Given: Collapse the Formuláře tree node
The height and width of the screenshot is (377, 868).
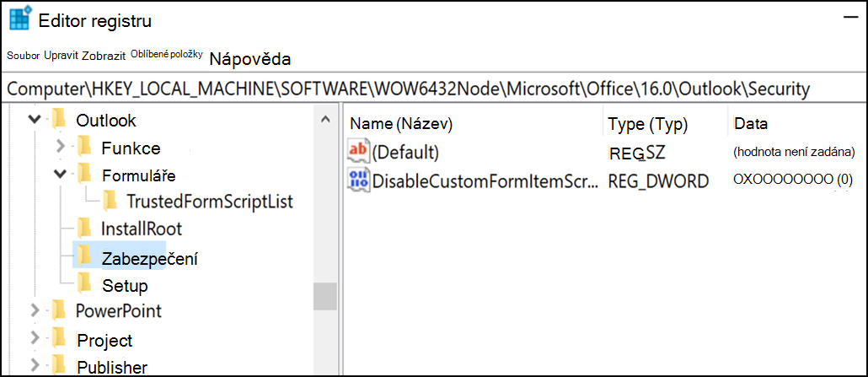Looking at the screenshot, I should (61, 174).
